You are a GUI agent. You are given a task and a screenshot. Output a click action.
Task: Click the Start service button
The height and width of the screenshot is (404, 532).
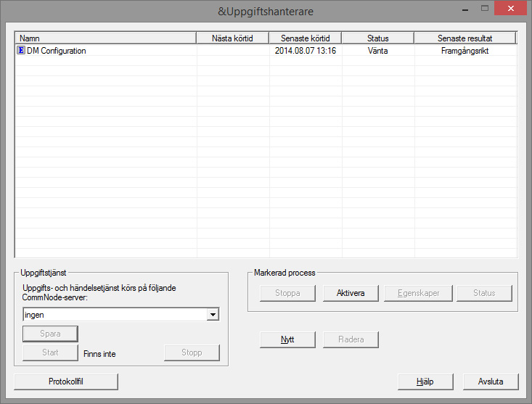tap(50, 353)
